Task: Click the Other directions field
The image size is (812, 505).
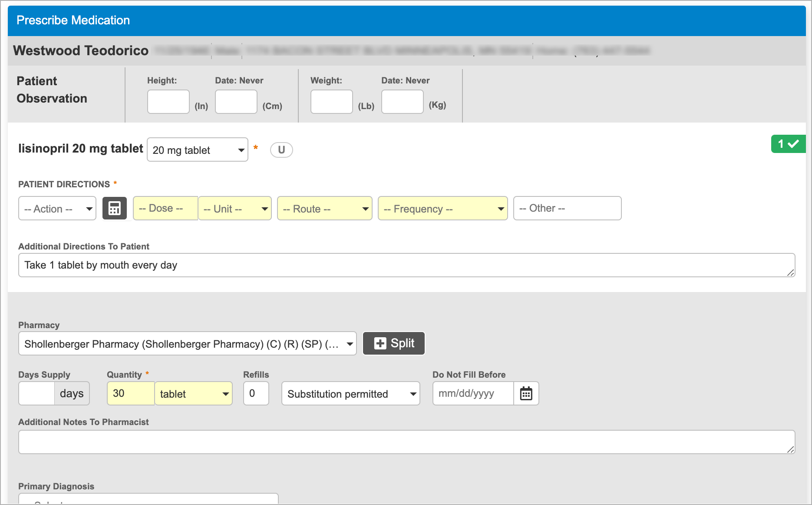Action: (x=568, y=209)
